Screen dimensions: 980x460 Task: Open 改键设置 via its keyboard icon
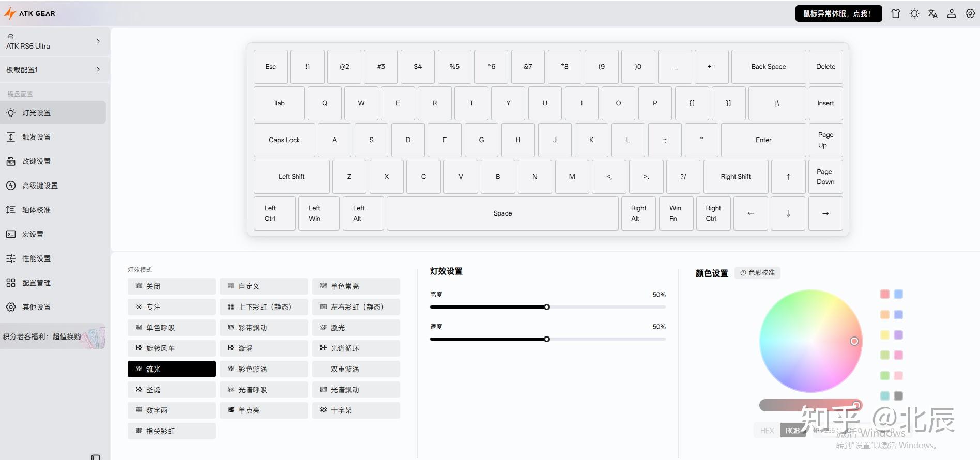pos(11,161)
